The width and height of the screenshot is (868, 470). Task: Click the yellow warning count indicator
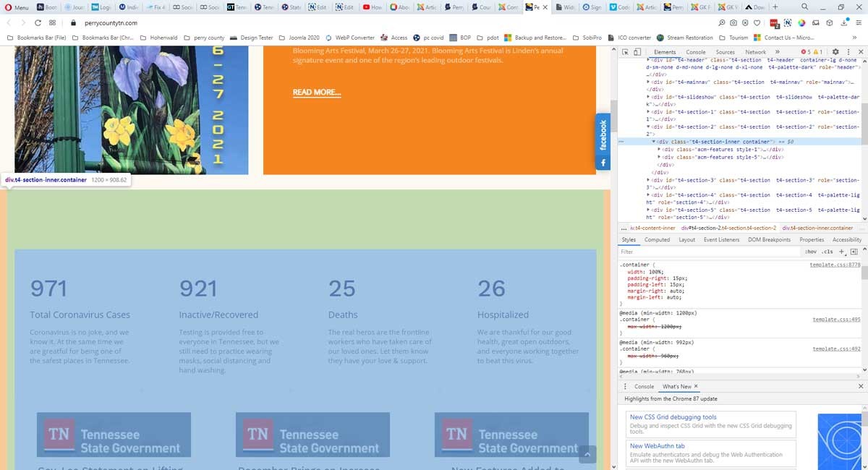click(818, 52)
